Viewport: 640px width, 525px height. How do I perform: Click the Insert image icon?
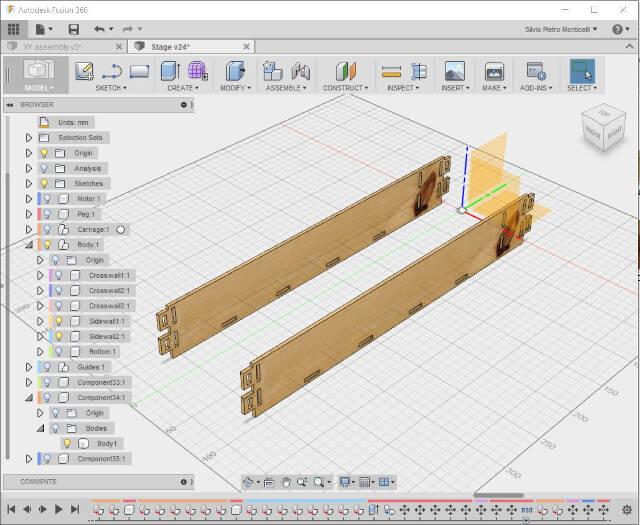pos(455,71)
